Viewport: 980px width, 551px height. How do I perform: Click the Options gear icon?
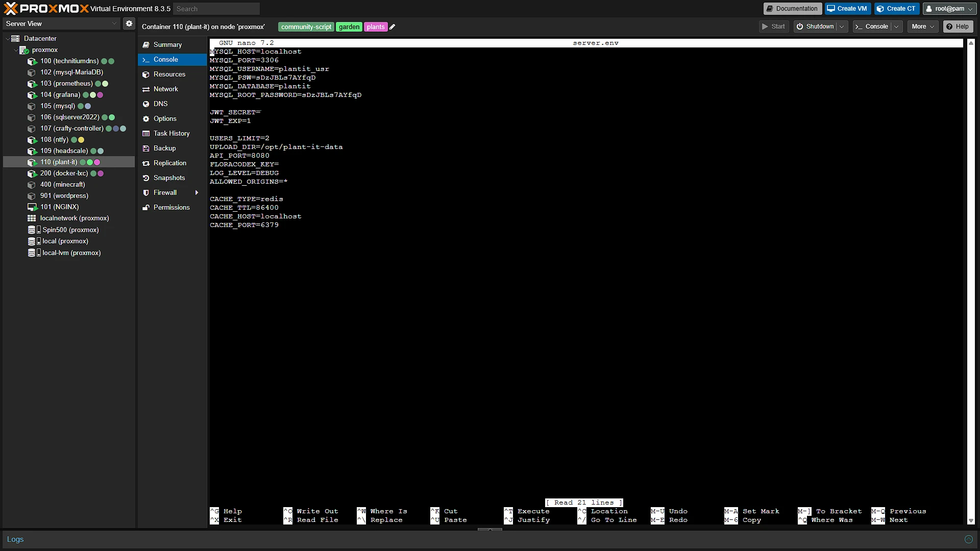point(146,119)
